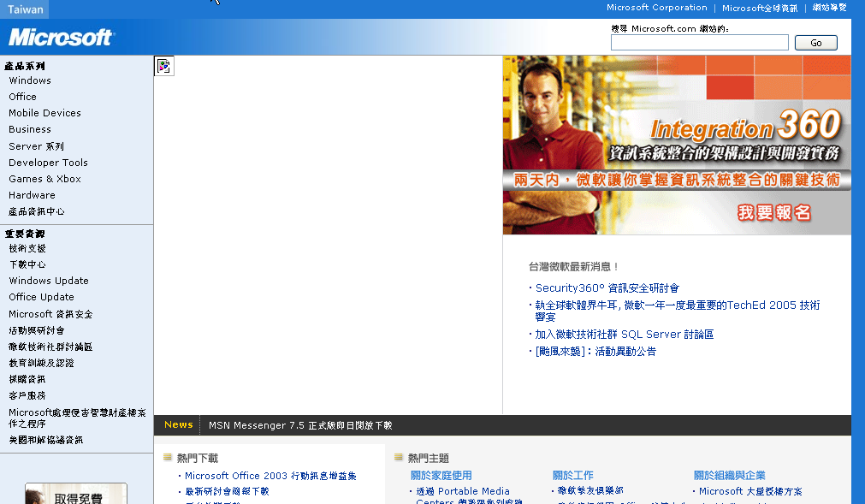The image size is (865, 504).
Task: Click the Integration 360 banner image
Action: [677, 145]
